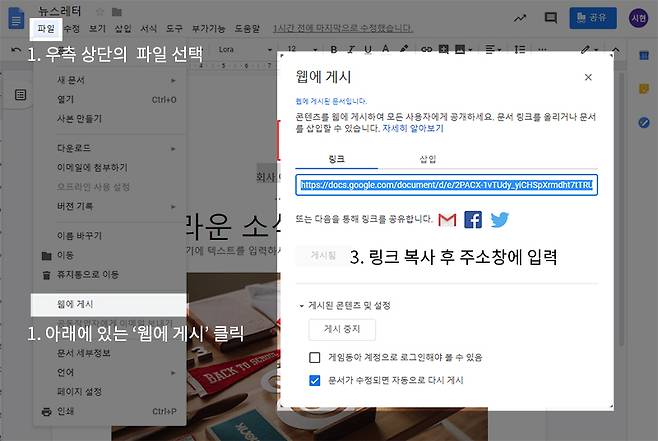Click the Google Docs home icon
The height and width of the screenshot is (441, 658).
(x=16, y=19)
